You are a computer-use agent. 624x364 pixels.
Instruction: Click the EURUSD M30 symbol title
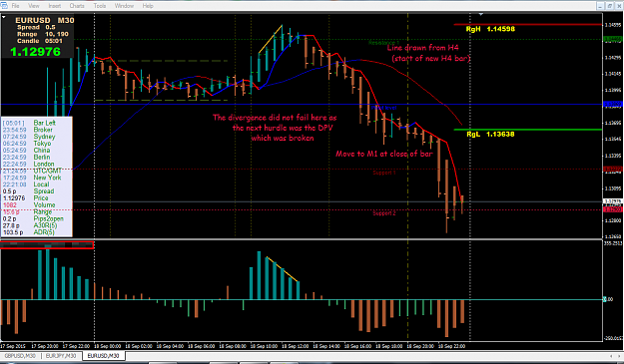45,20
